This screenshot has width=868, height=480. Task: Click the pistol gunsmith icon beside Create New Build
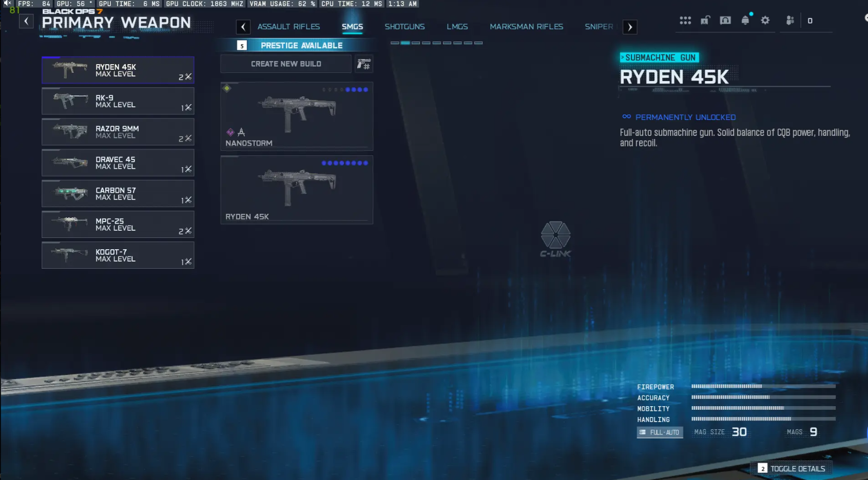(x=364, y=64)
